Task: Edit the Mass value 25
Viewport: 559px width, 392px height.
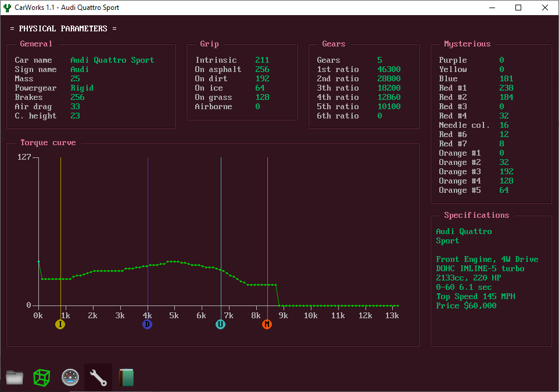Action: tap(75, 79)
